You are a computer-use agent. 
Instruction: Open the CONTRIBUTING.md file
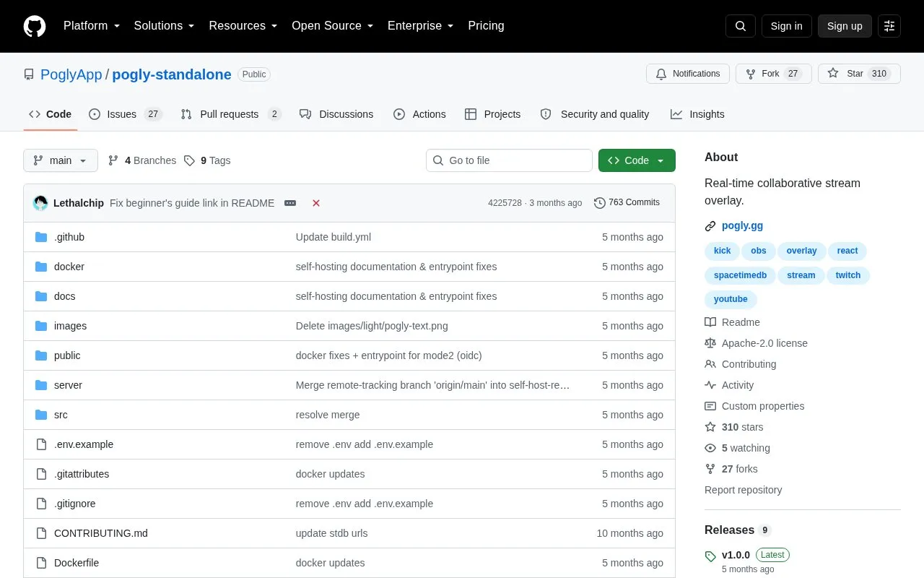(101, 533)
